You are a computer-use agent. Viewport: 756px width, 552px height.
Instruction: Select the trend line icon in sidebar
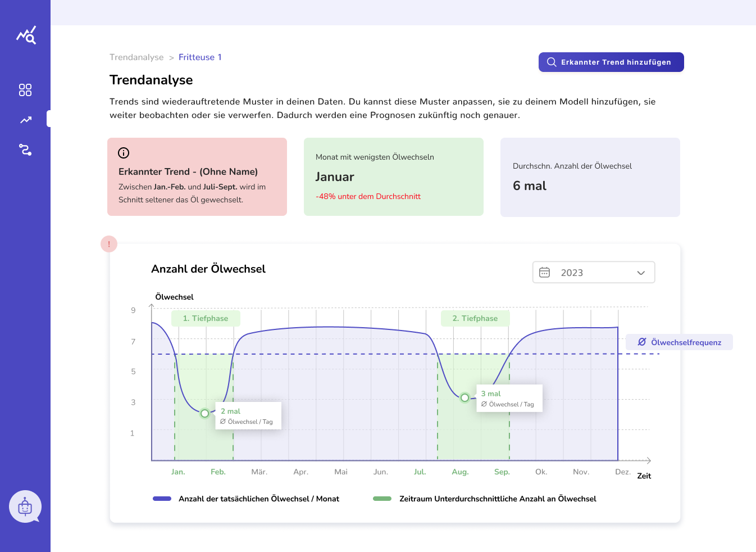coord(26,120)
